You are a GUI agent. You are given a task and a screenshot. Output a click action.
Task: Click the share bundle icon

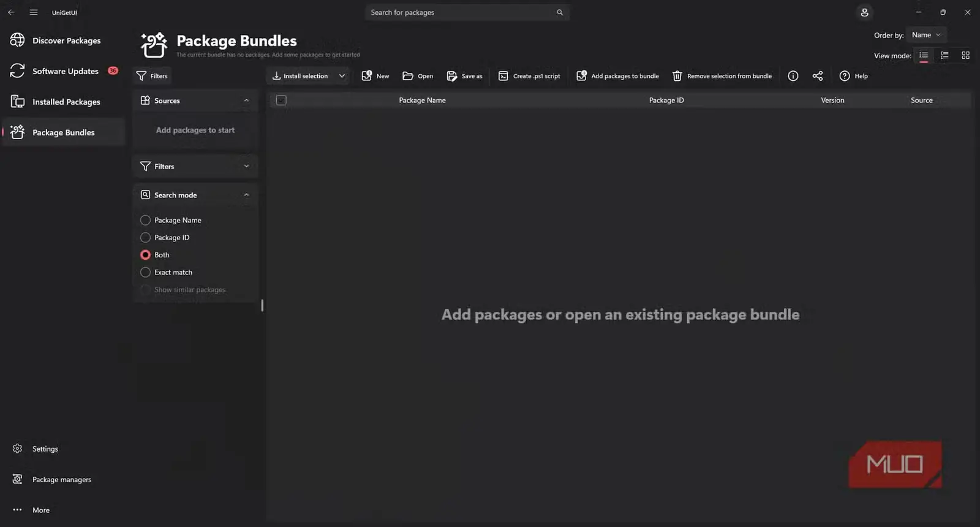818,76
